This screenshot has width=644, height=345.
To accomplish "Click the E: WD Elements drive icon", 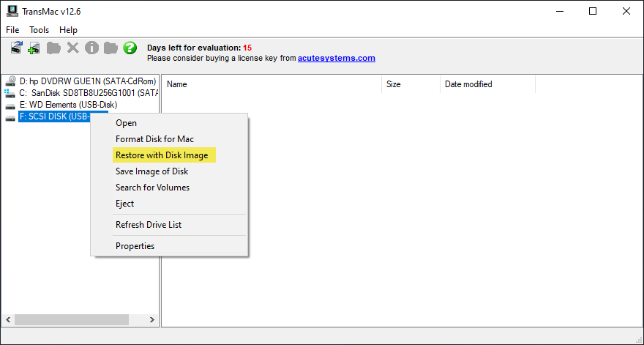I will pyautogui.click(x=10, y=106).
